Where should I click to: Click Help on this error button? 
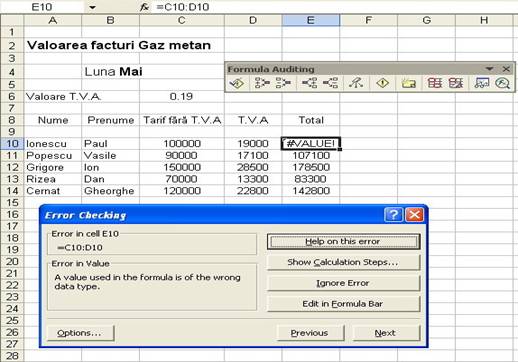[x=343, y=241]
